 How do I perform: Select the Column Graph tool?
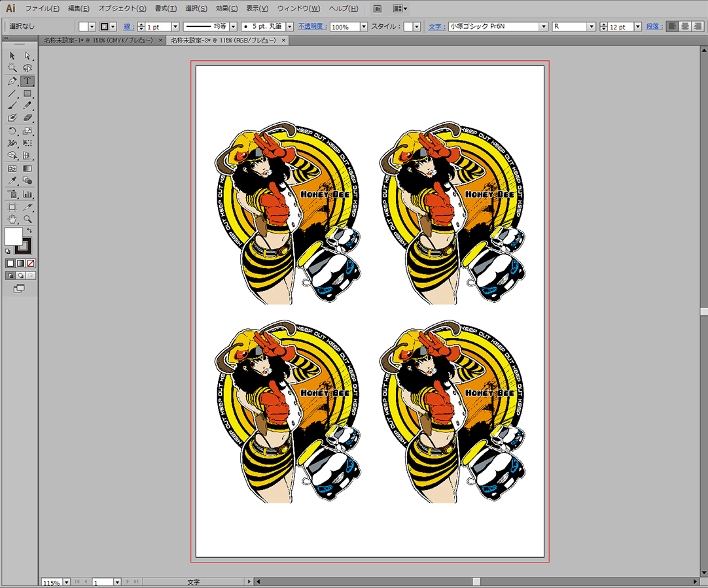coord(27,194)
